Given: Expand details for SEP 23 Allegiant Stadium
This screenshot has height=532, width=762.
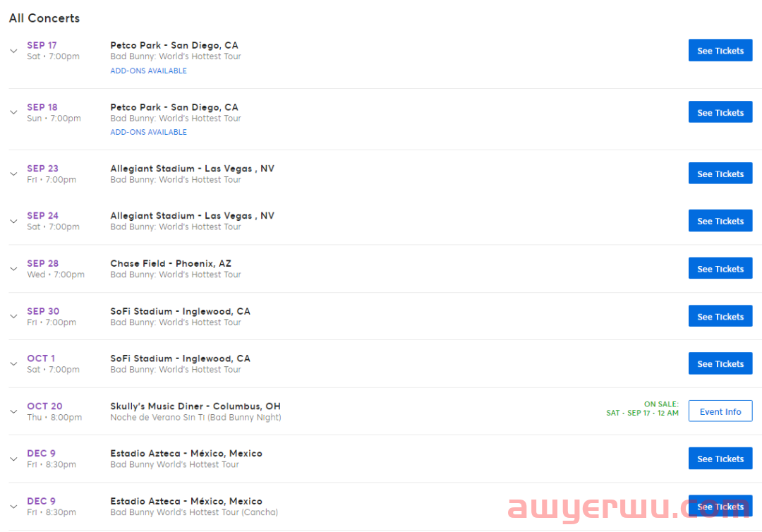Looking at the screenshot, I should 13,174.
